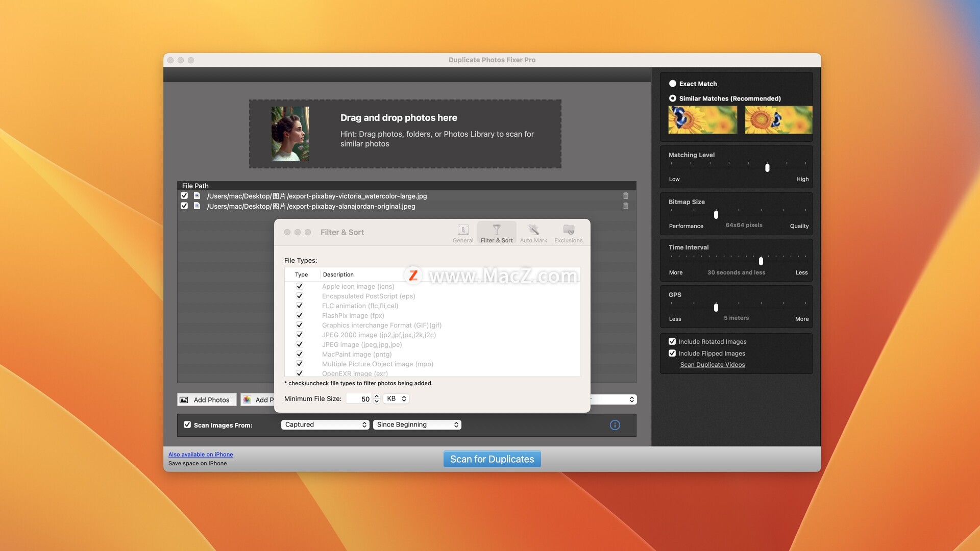The height and width of the screenshot is (551, 980).
Task: Toggle Include Flipped Images checkbox
Action: pyautogui.click(x=672, y=354)
